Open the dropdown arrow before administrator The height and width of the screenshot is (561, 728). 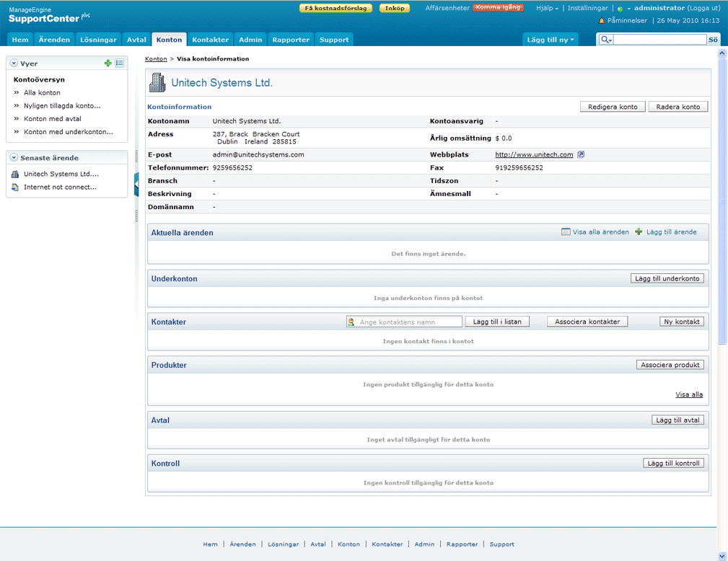[629, 9]
